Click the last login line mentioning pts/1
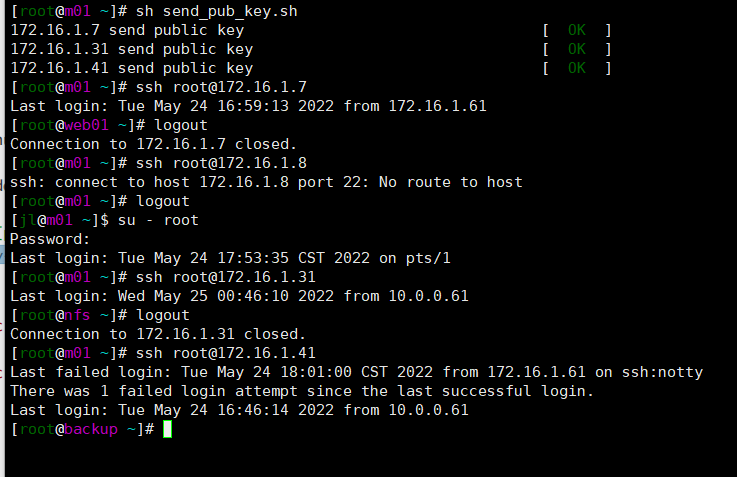The height and width of the screenshot is (477, 737). click(x=230, y=258)
